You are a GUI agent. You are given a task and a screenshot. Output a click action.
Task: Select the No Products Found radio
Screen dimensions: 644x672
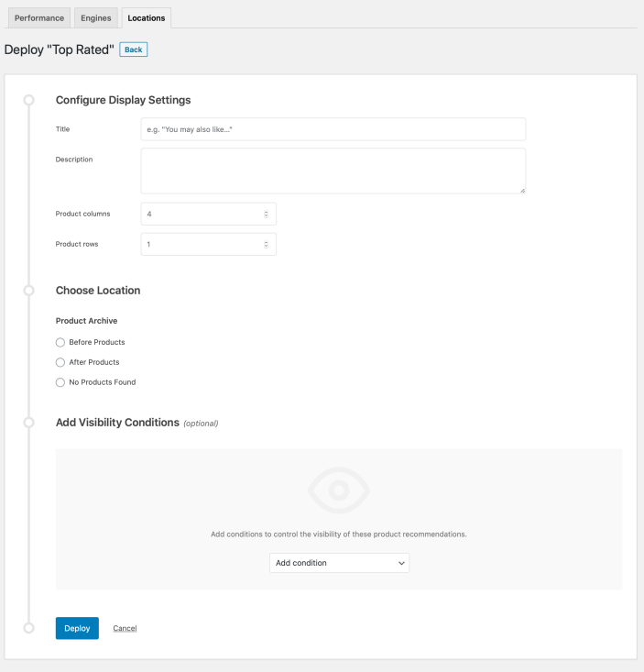(60, 382)
